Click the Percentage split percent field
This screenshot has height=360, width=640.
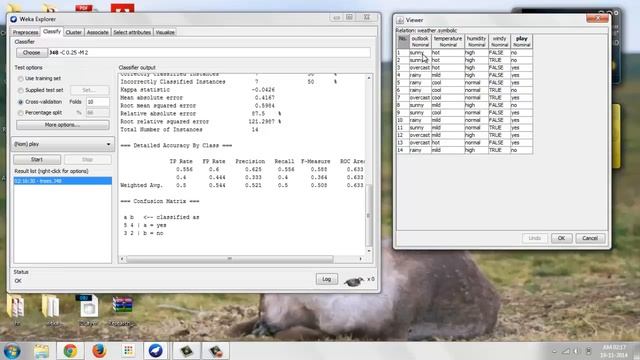point(98,113)
